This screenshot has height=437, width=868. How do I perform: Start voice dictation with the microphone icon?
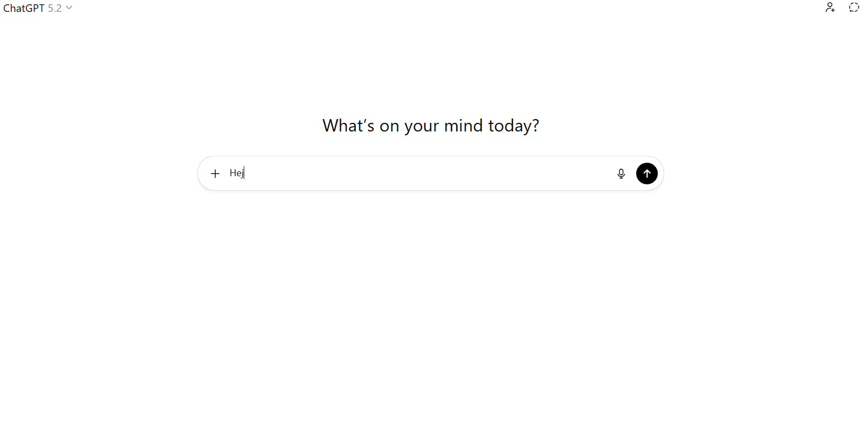pyautogui.click(x=621, y=174)
